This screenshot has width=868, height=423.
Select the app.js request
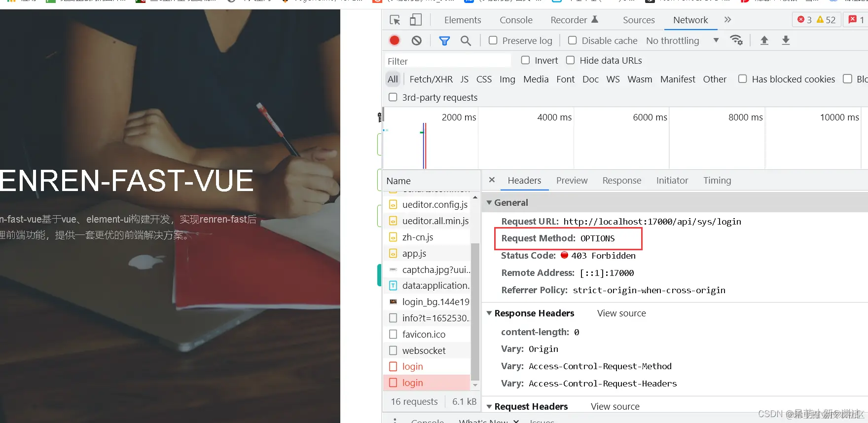coord(427,253)
